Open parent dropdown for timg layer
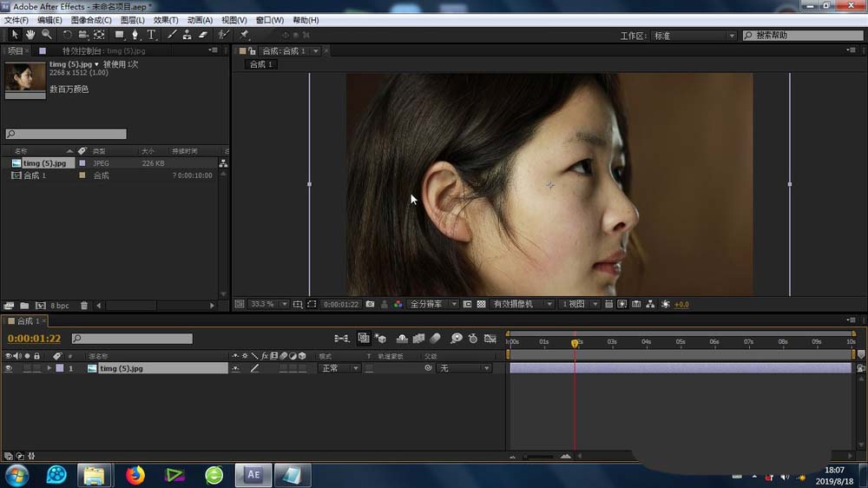This screenshot has width=868, height=488. [464, 368]
